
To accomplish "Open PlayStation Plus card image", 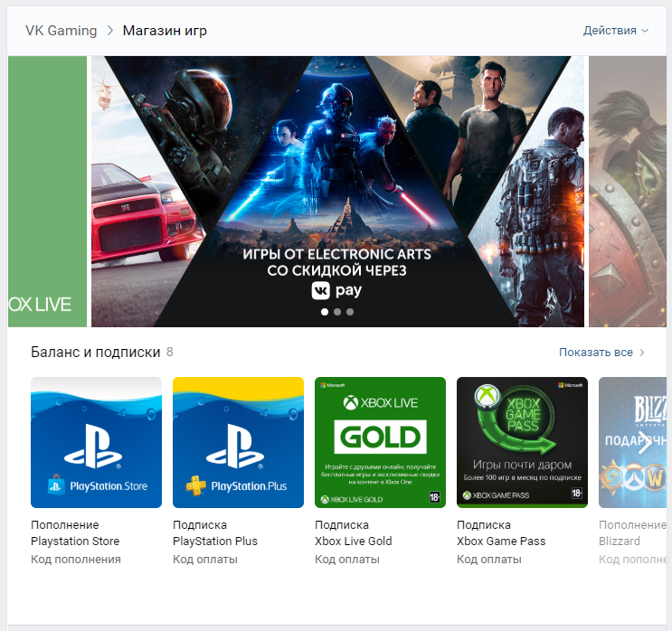I will 238,443.
